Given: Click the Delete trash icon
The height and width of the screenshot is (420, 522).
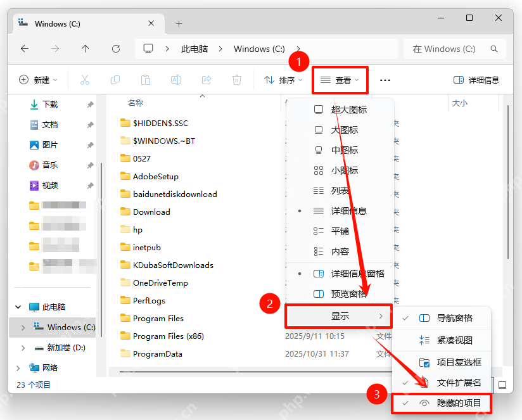Looking at the screenshot, I should tap(237, 80).
